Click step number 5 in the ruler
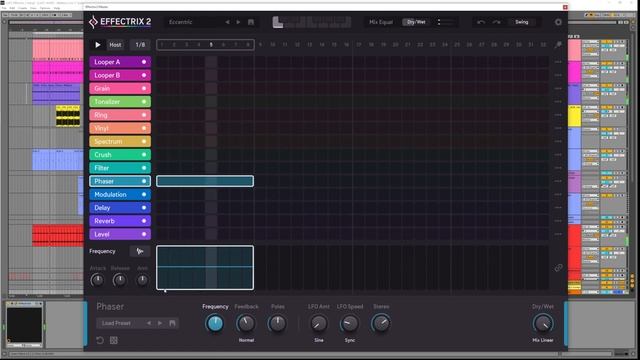 tap(211, 45)
